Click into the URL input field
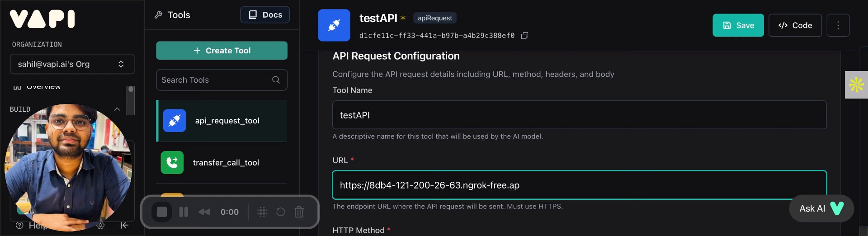Screen dimensions: 868x236 pyautogui.click(x=579, y=185)
